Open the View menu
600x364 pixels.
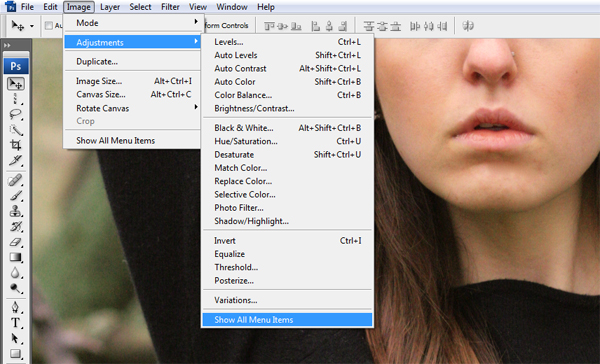point(198,7)
